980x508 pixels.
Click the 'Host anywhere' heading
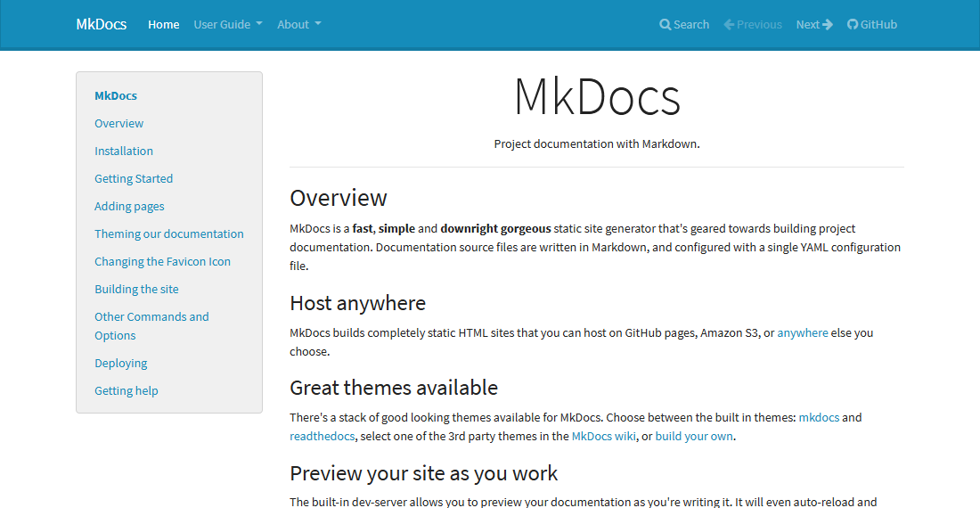click(x=357, y=303)
